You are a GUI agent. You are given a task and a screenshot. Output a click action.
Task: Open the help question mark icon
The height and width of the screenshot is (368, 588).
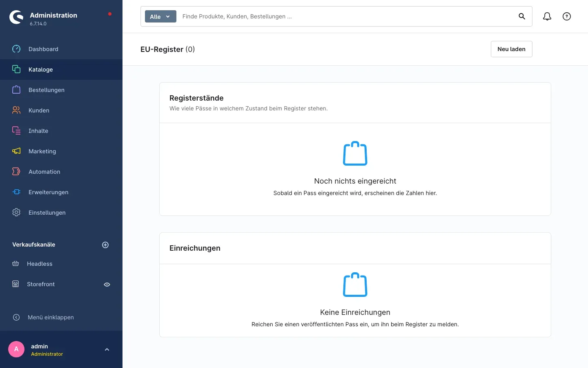[x=567, y=16]
